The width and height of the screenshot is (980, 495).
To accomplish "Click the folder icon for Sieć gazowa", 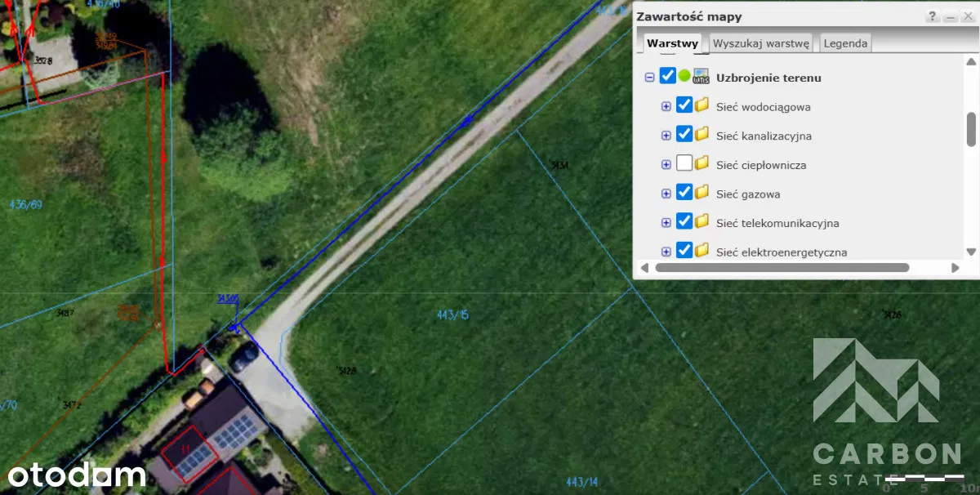I will pos(702,194).
